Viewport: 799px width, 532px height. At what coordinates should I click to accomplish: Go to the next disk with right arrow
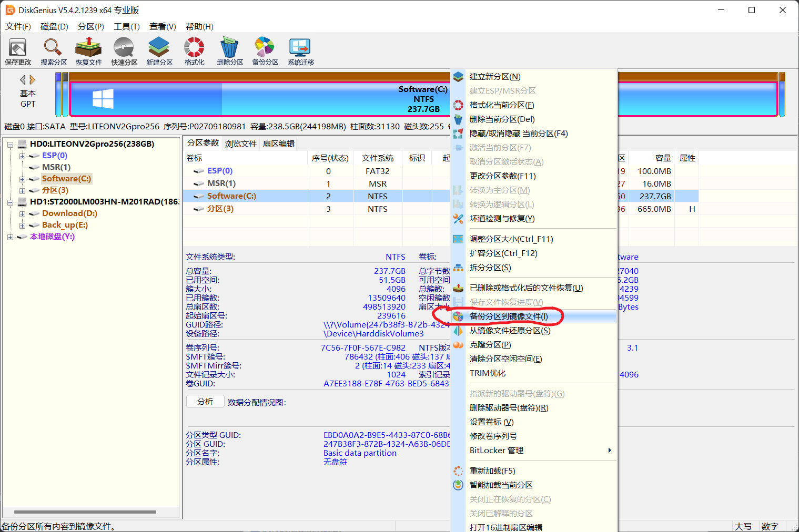click(x=33, y=80)
